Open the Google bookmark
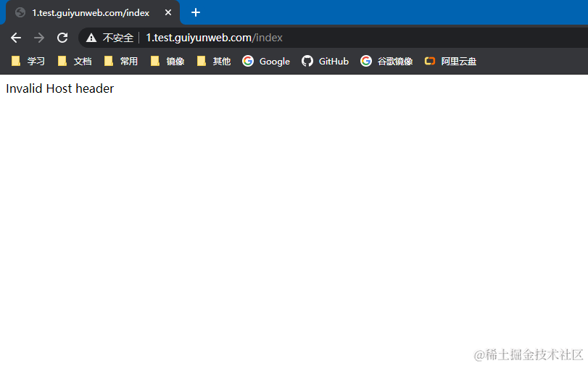The width and height of the screenshot is (588, 366). [266, 61]
